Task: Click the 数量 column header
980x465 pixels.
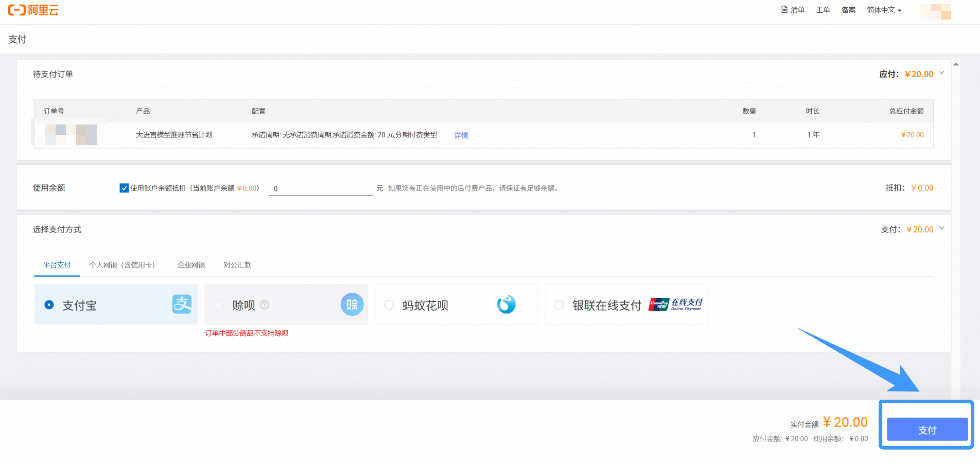Action: pyautogui.click(x=749, y=111)
